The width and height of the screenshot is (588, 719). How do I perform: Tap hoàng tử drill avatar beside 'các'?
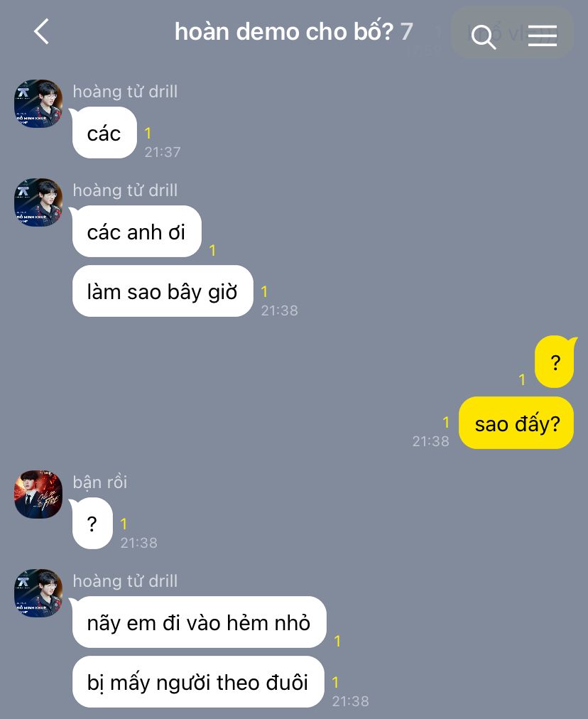[38, 104]
